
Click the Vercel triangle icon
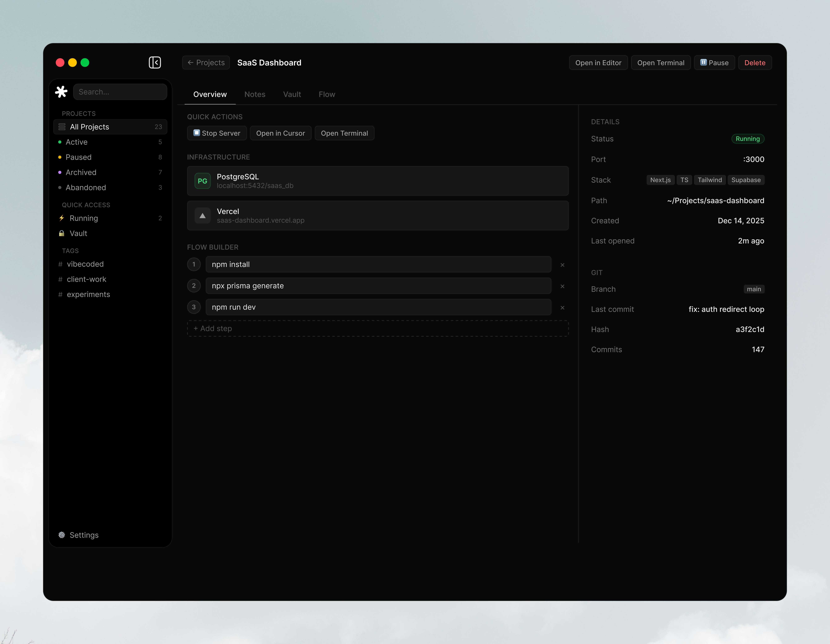pyautogui.click(x=203, y=215)
